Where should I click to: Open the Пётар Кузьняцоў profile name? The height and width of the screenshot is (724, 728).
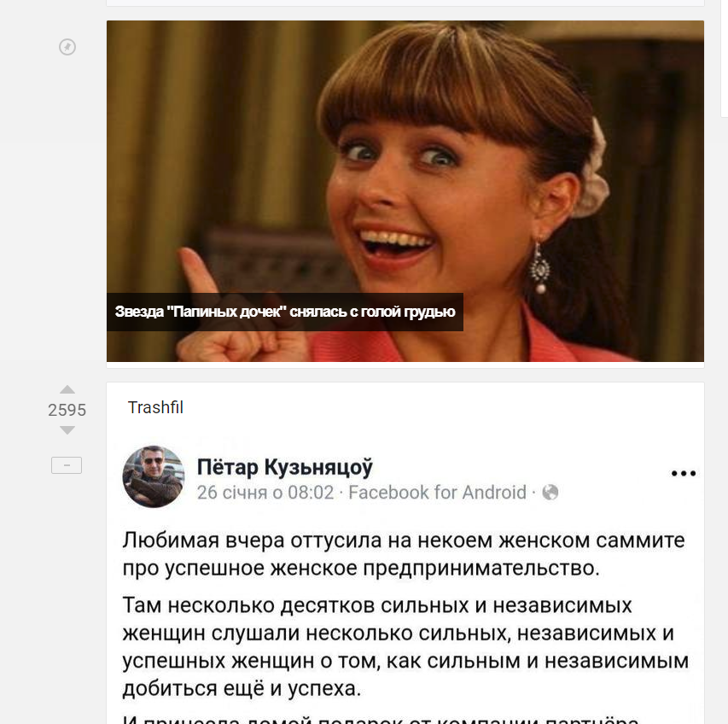coord(284,467)
